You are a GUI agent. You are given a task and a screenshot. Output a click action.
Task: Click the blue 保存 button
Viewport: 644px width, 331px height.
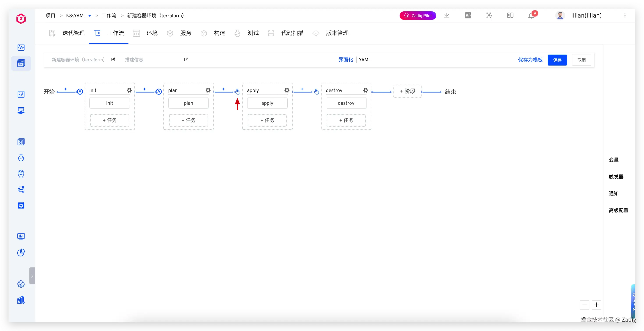[557, 60]
